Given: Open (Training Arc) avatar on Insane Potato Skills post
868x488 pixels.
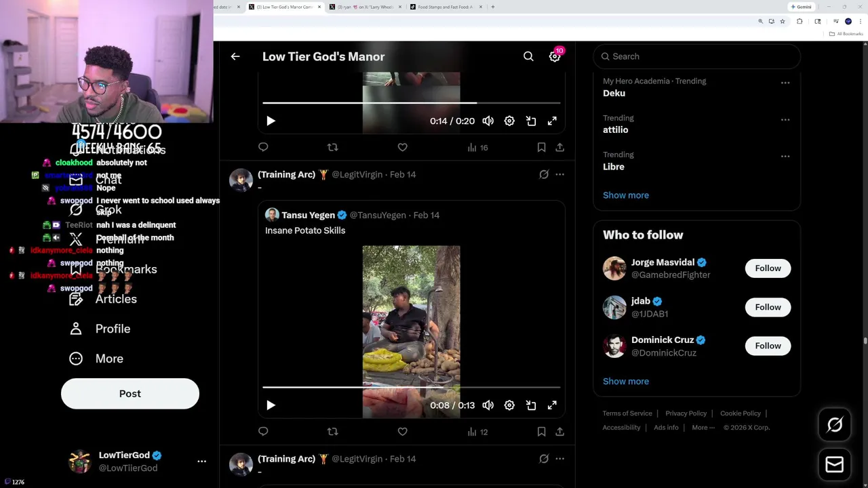Looking at the screenshot, I should point(241,180).
